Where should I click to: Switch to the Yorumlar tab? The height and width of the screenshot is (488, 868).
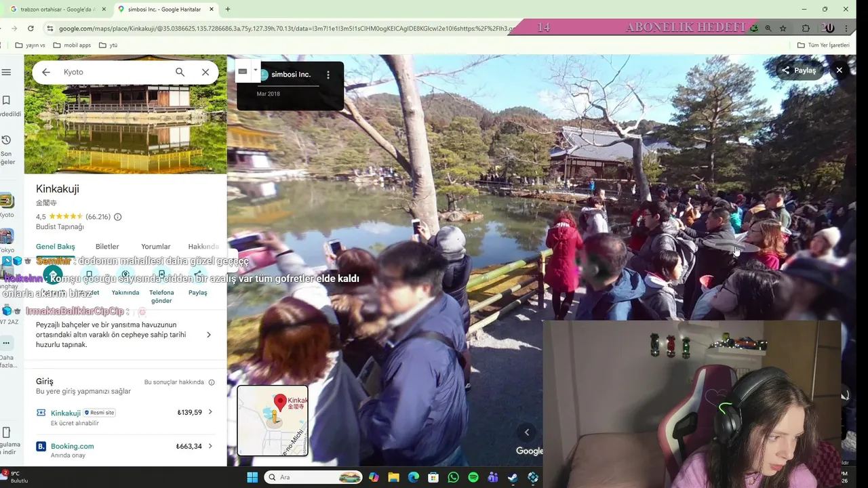(x=156, y=247)
